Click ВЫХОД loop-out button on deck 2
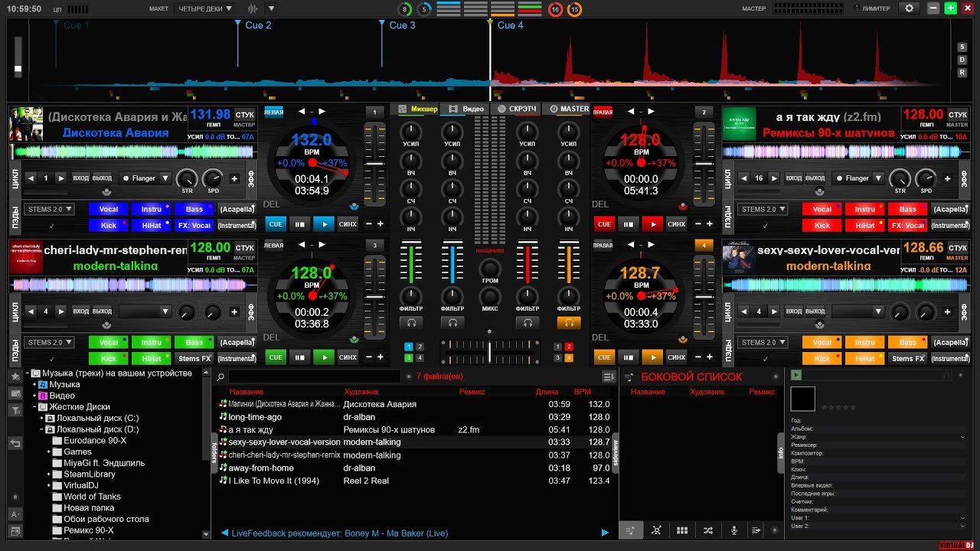980x551 pixels. 815,178
